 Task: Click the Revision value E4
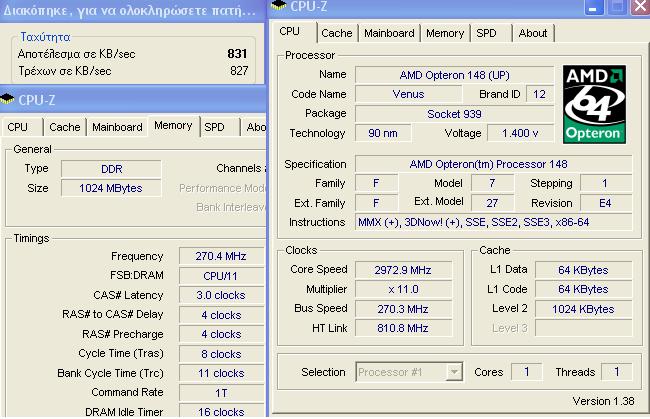[606, 203]
